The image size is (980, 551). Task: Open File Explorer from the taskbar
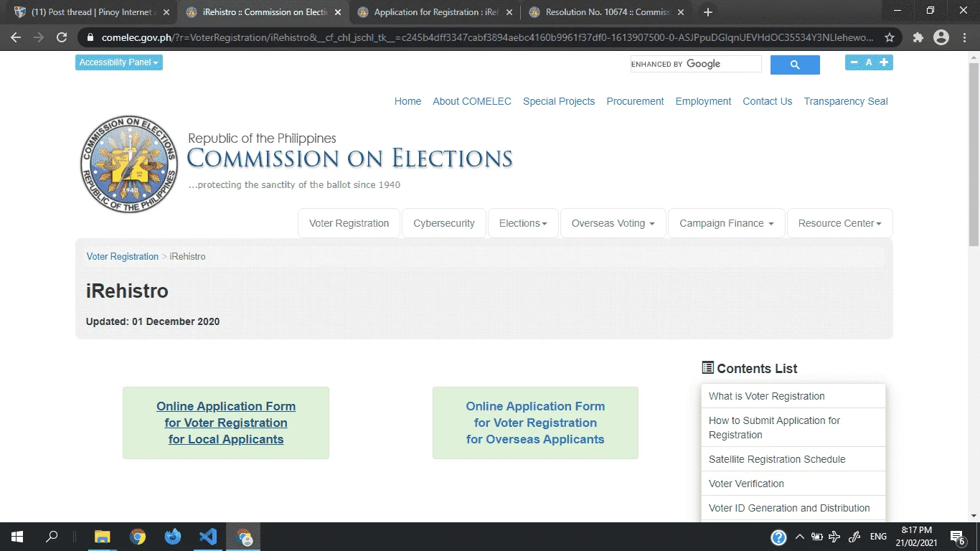click(103, 537)
